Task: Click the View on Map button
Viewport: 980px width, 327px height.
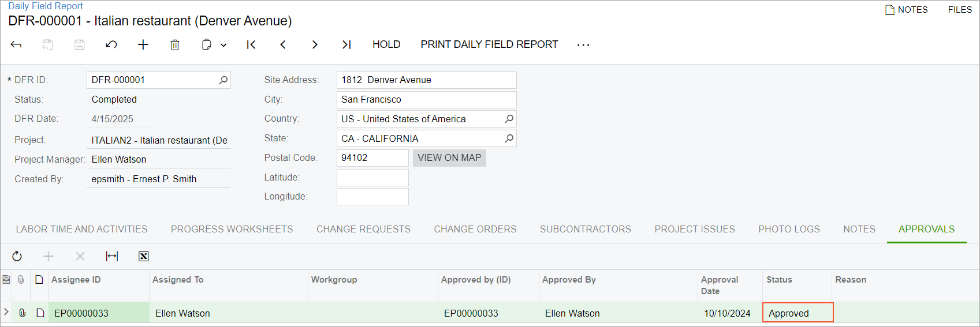Action: click(x=449, y=158)
